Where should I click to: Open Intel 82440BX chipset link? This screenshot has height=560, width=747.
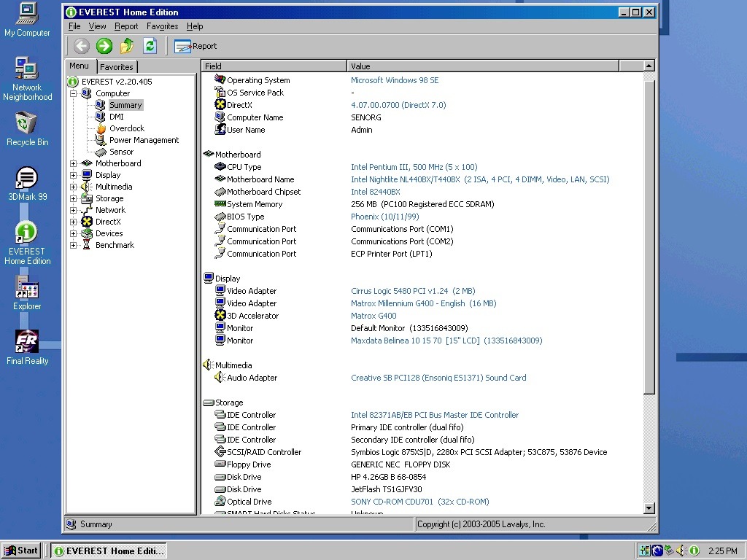(x=376, y=192)
